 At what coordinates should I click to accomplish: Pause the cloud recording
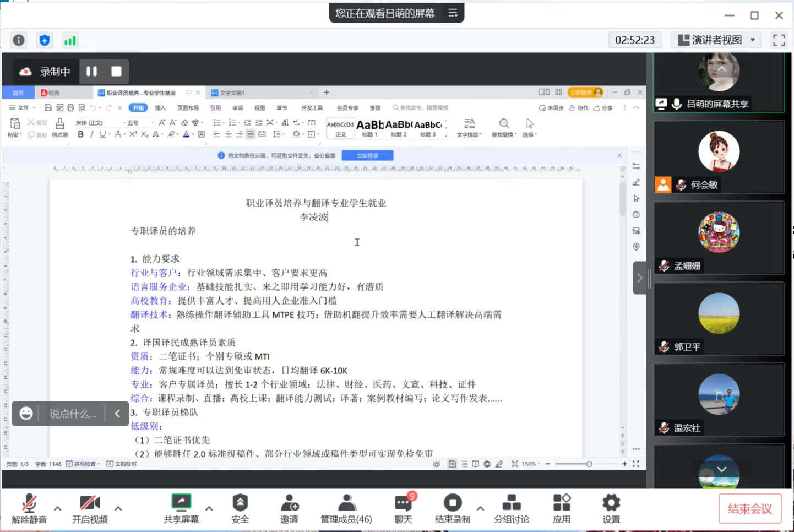92,72
